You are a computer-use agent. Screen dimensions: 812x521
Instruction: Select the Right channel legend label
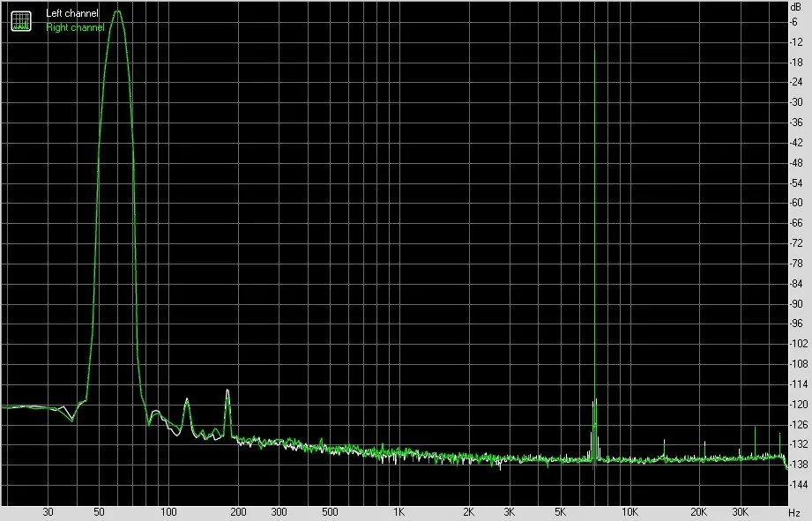click(75, 27)
